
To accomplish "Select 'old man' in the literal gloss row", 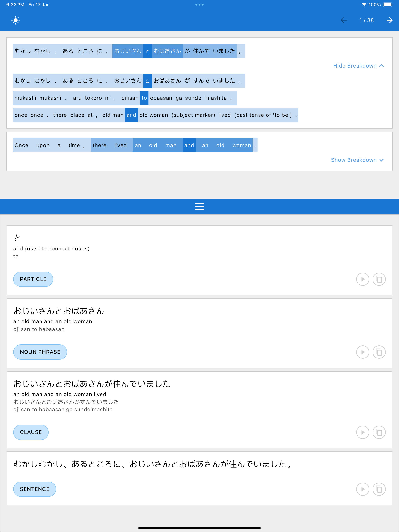I will tap(113, 115).
